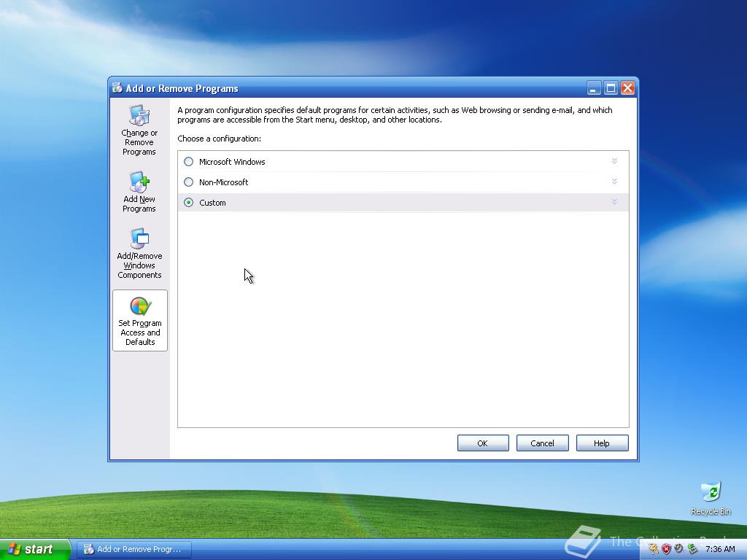
Task: Click the Cancel button
Action: pyautogui.click(x=543, y=443)
